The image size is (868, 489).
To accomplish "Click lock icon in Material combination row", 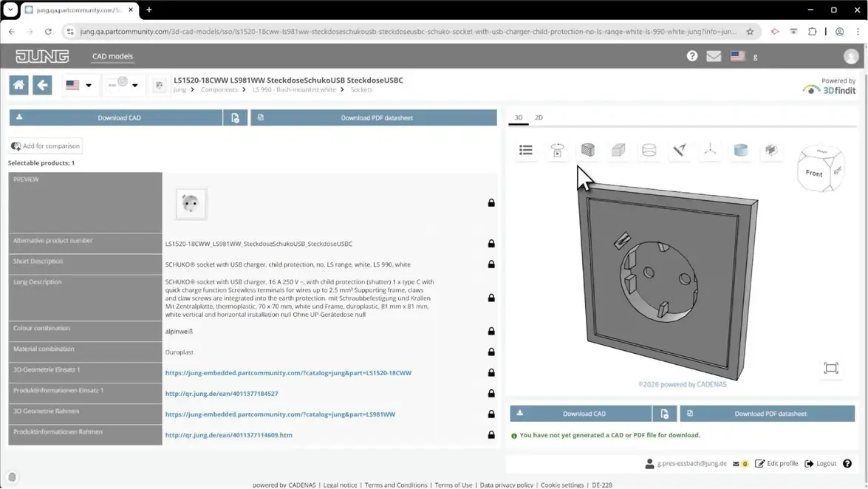I will pyautogui.click(x=491, y=352).
